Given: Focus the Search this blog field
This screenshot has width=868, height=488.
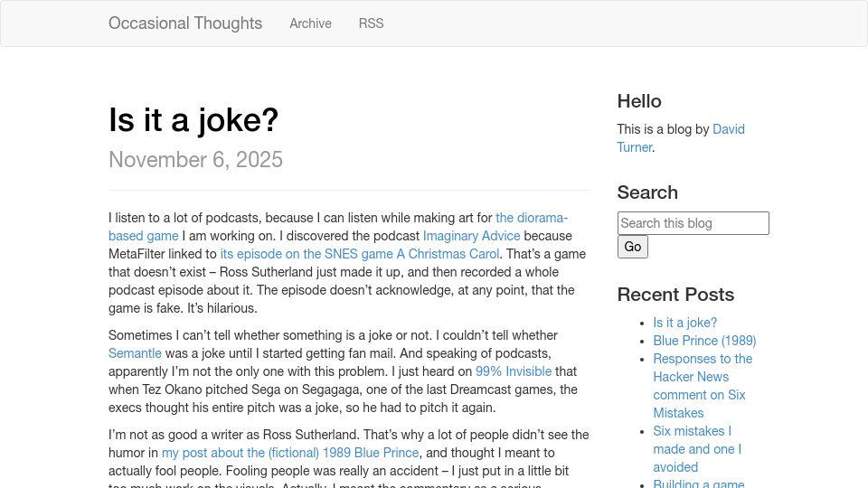Looking at the screenshot, I should (693, 223).
